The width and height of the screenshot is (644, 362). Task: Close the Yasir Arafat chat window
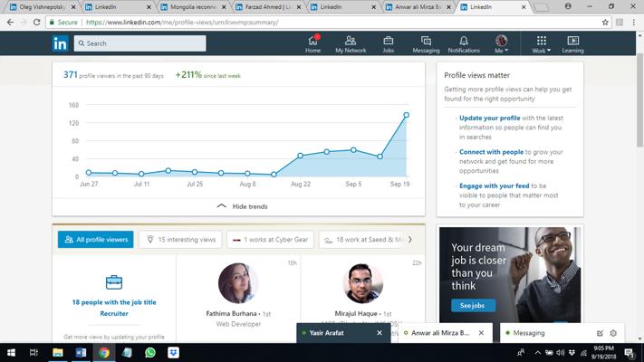tap(380, 333)
